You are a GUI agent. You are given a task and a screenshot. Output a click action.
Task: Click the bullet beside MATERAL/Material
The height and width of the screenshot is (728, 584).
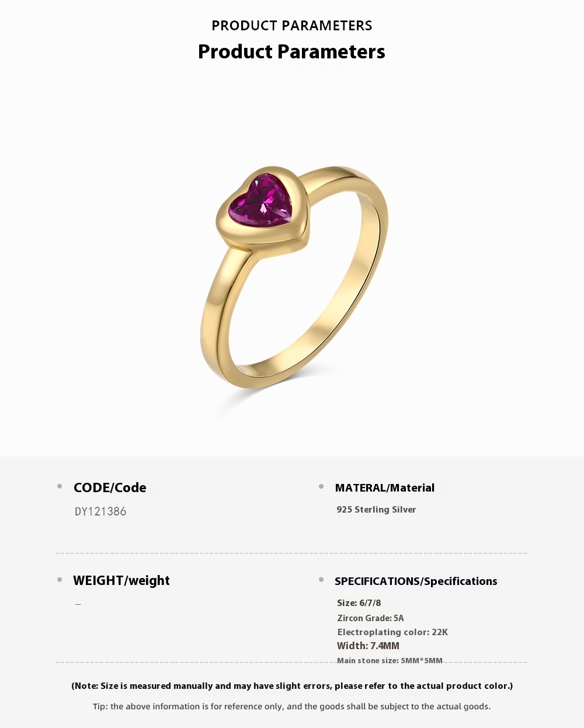point(321,486)
